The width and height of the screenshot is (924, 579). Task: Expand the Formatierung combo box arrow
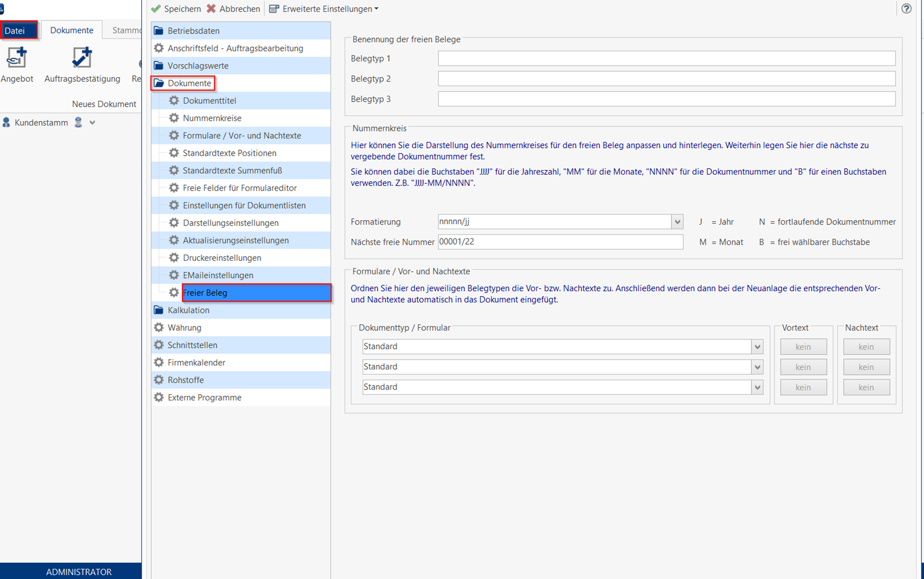tap(677, 222)
